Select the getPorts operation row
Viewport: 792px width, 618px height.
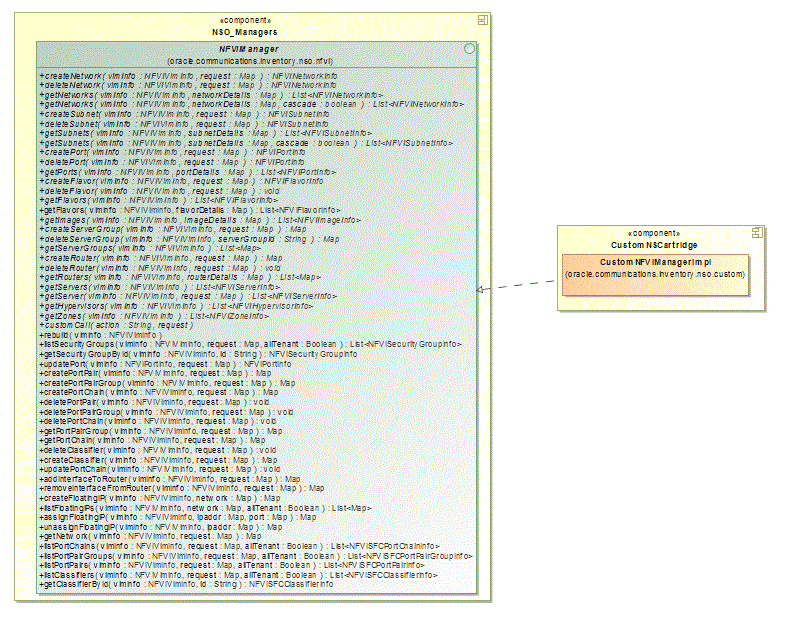[x=187, y=172]
